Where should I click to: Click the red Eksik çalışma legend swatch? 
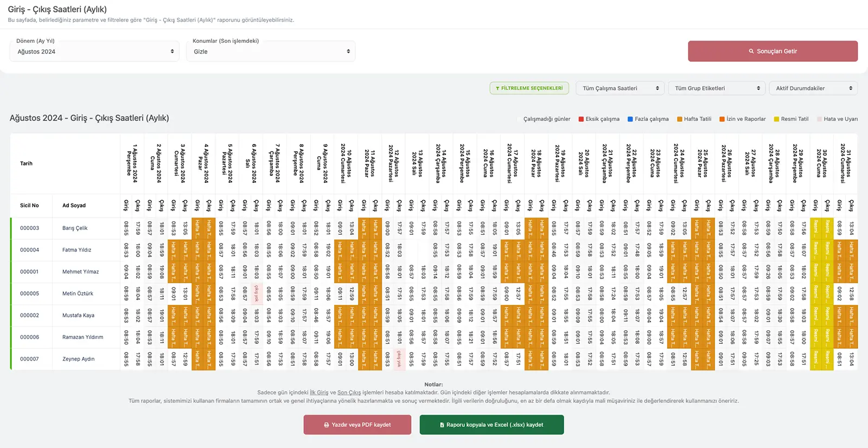tap(581, 119)
